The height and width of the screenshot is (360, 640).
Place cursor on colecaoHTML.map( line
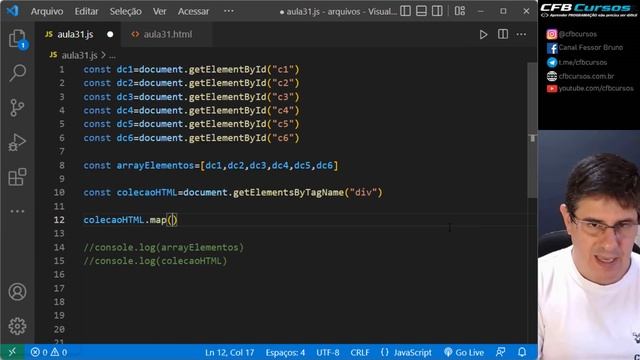[x=131, y=220]
